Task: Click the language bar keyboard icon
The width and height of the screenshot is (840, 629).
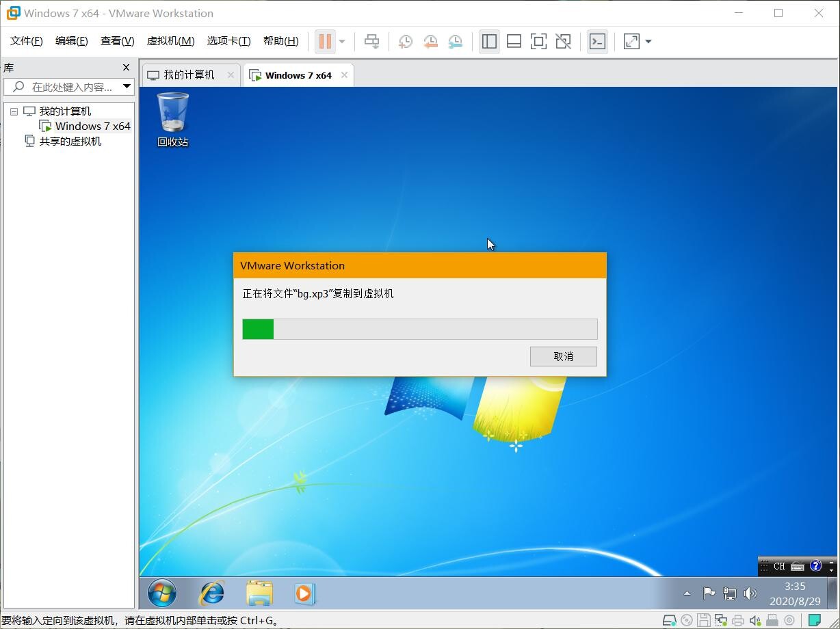Action: pos(798,566)
